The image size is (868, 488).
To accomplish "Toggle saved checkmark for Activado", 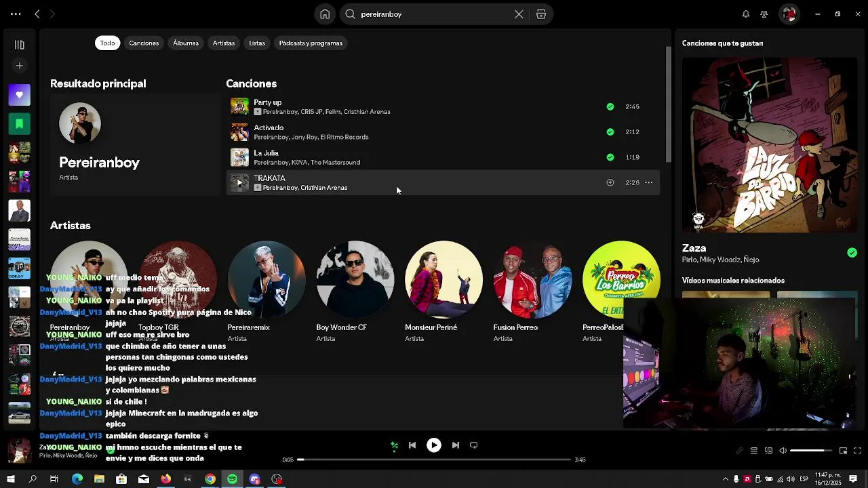I will 610,132.
